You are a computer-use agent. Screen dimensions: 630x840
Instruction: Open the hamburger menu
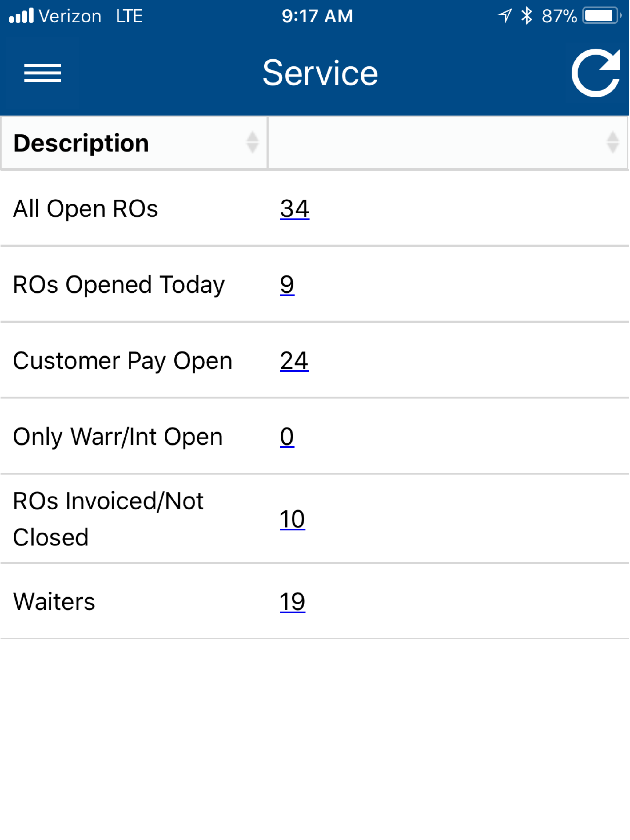click(42, 73)
